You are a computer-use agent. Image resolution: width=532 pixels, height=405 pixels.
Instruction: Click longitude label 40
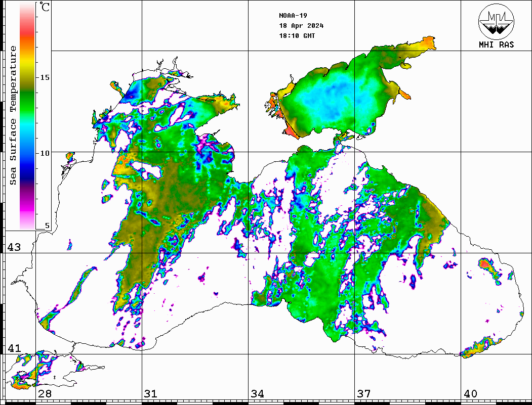pyautogui.click(x=470, y=394)
